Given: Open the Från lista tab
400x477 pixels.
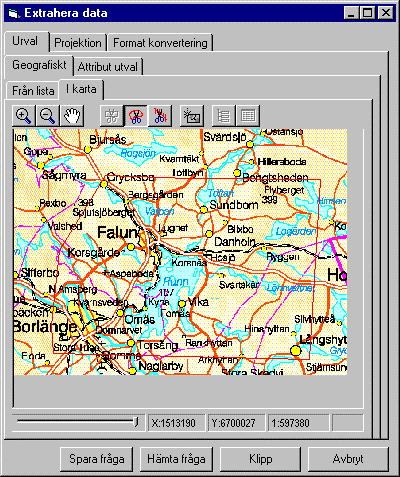Looking at the screenshot, I should click(33, 91).
